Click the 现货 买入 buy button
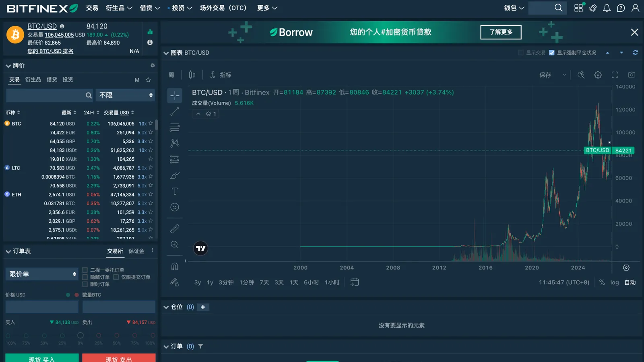 click(x=42, y=358)
